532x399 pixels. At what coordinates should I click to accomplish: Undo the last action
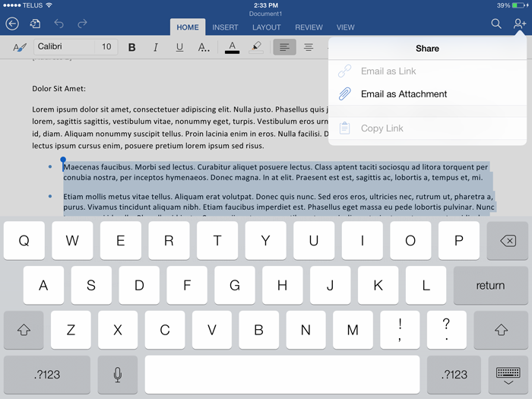[59, 24]
